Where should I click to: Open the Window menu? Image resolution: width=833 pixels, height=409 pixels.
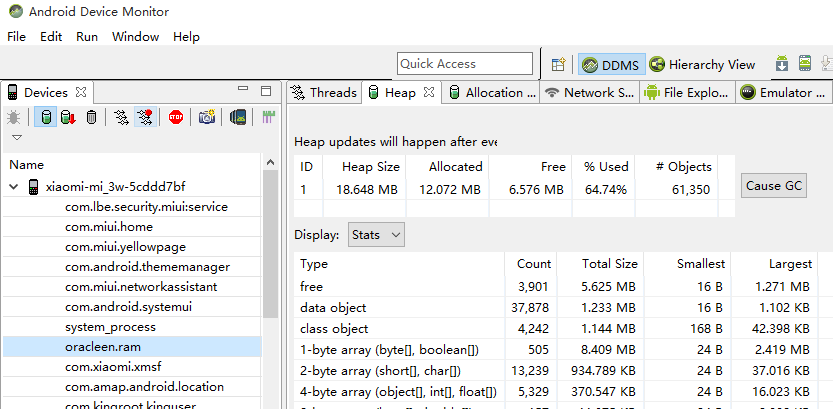click(135, 37)
